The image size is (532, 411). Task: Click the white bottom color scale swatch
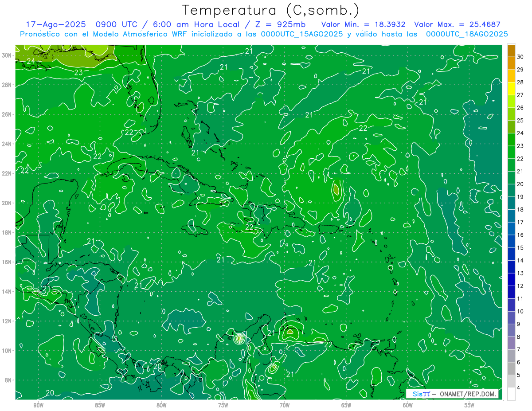pos(511,394)
